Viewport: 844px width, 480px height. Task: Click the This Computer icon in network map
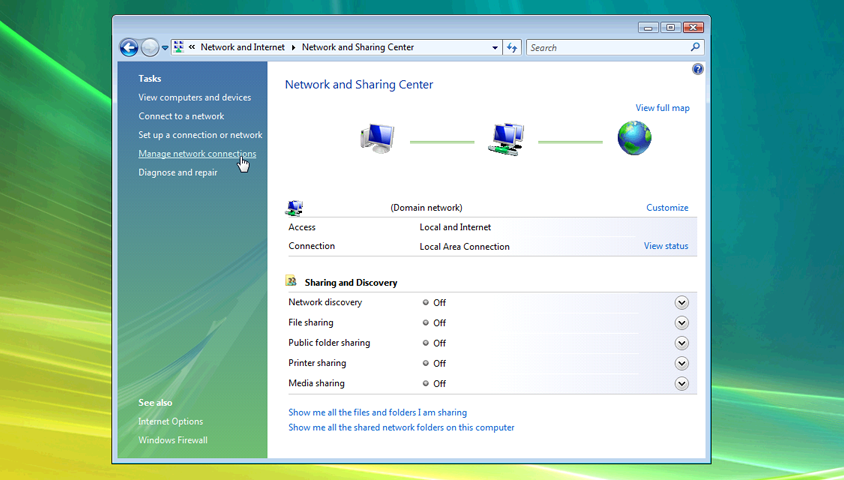[377, 138]
